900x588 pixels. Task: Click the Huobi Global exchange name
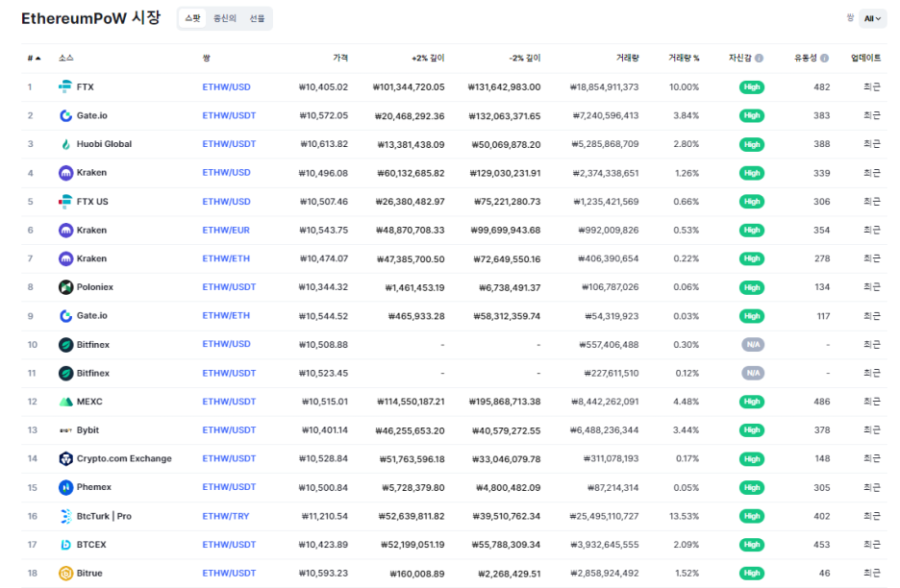[104, 144]
